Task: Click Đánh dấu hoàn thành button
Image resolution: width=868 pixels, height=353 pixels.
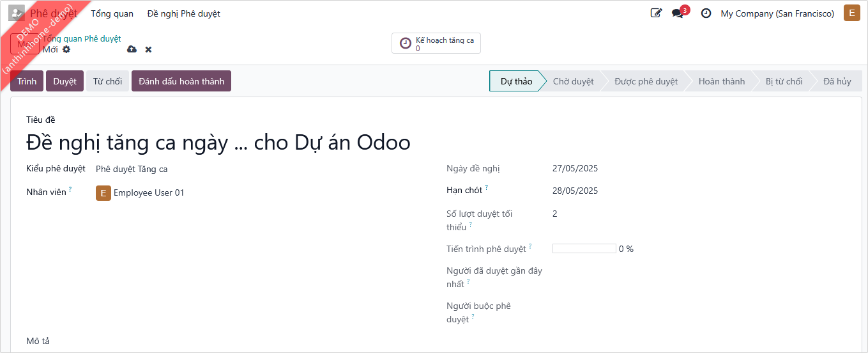Action: (181, 81)
